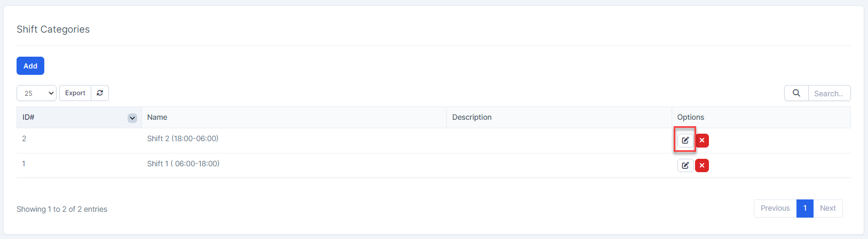Edit the Shift 1 (06:00-18:00) category
The height and width of the screenshot is (239, 868).
(x=685, y=165)
